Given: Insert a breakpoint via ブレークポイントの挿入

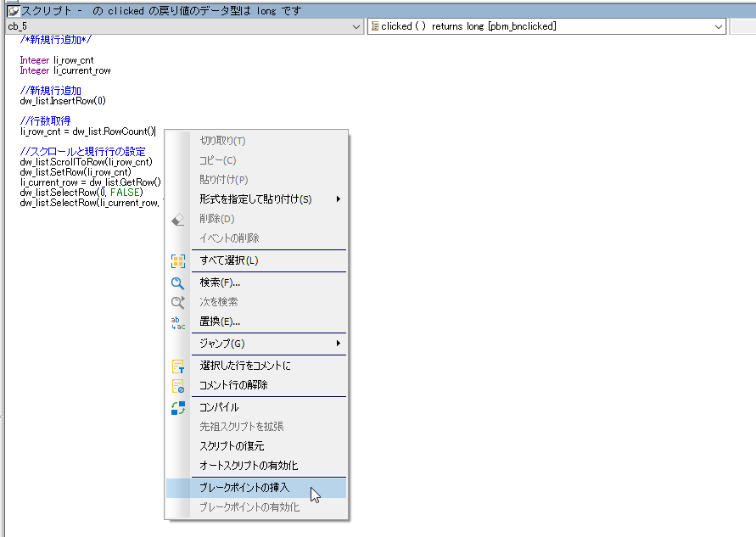Looking at the screenshot, I should (x=244, y=488).
